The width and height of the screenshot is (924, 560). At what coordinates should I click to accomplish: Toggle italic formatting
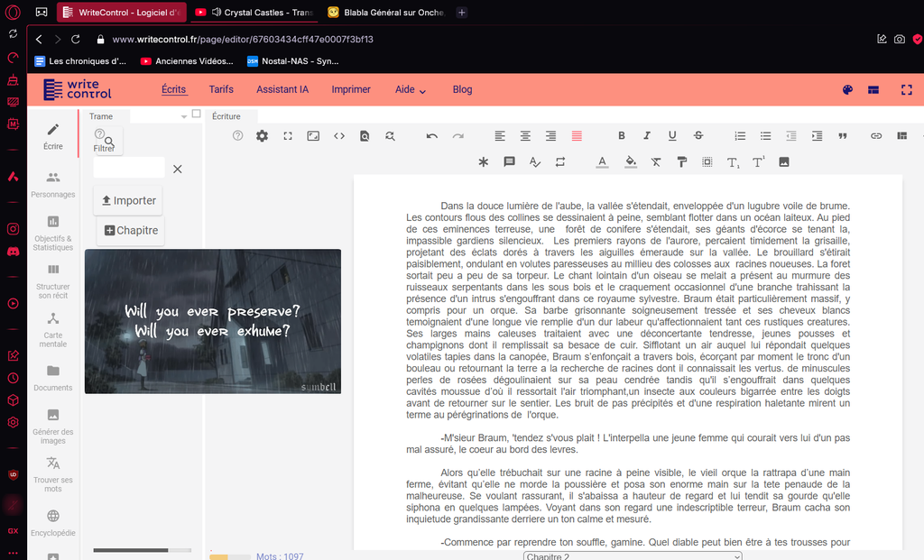(647, 136)
